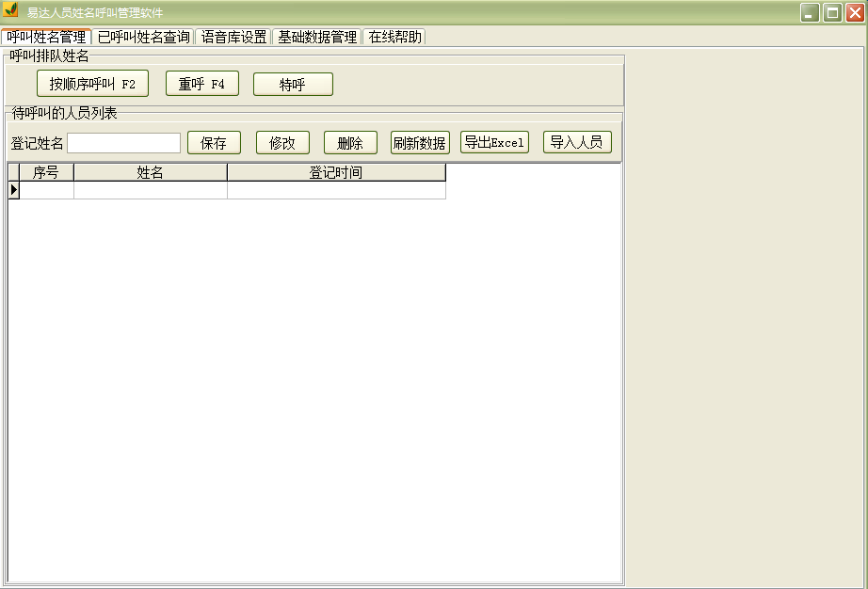Viewport: 868px width, 589px height.
Task: Open the 在线帮助 tab
Action: [x=394, y=37]
